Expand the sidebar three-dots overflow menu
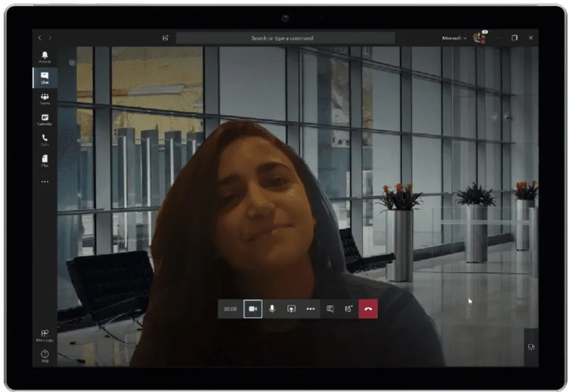 pos(45,182)
